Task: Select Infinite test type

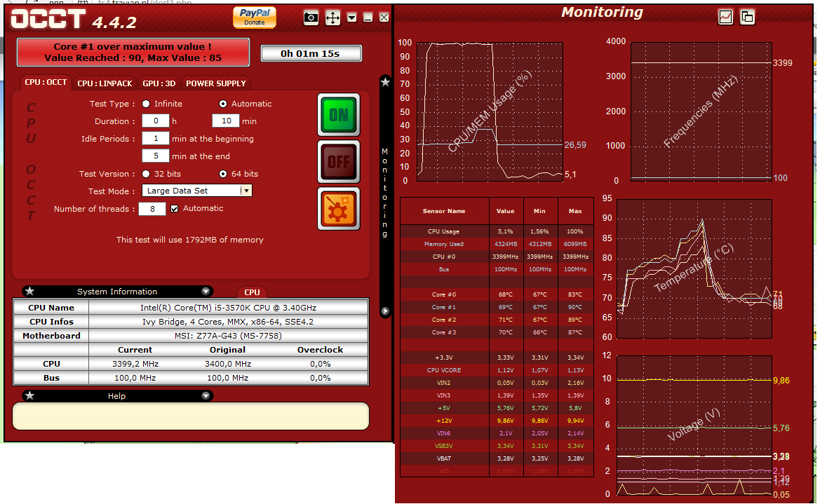Action: [146, 104]
